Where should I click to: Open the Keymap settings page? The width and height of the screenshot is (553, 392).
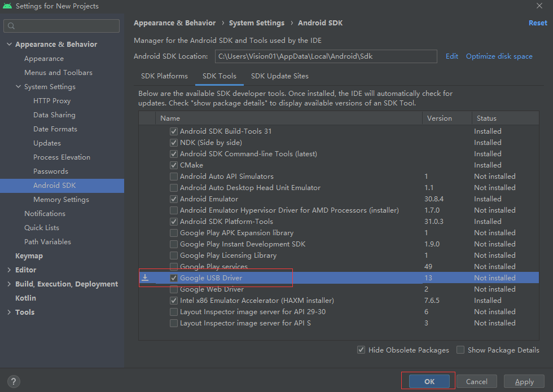29,256
